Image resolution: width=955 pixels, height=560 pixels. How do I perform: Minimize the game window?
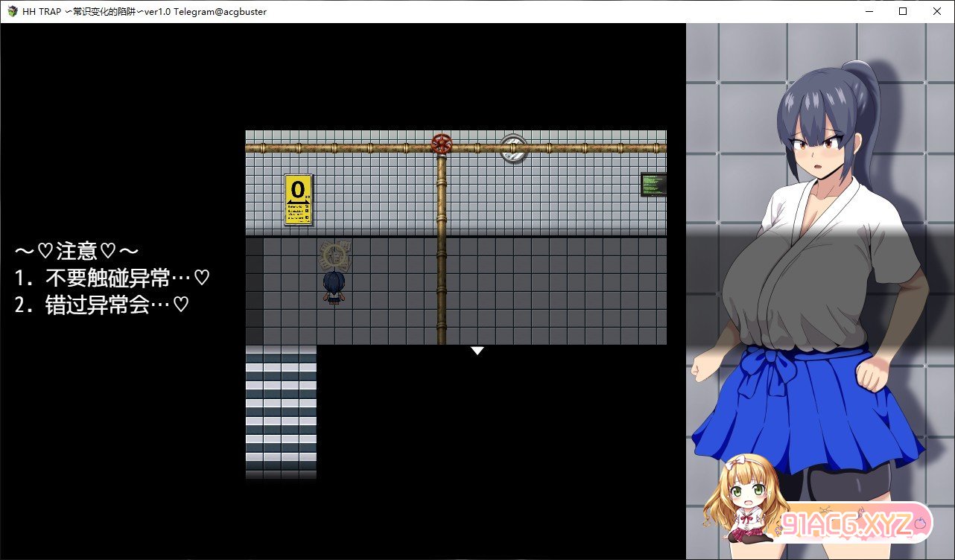coord(869,12)
